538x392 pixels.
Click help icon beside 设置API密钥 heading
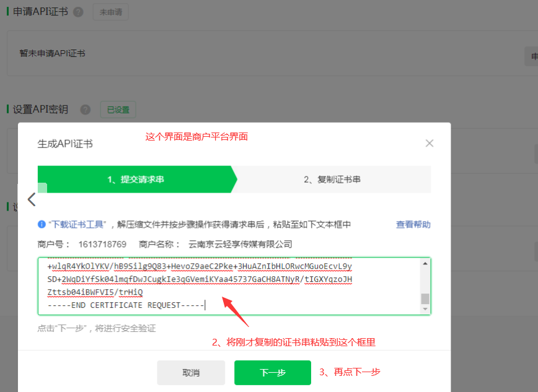[86, 110]
